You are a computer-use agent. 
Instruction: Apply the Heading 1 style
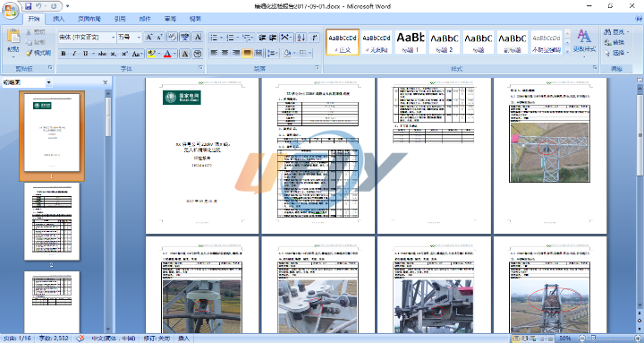pyautogui.click(x=411, y=41)
